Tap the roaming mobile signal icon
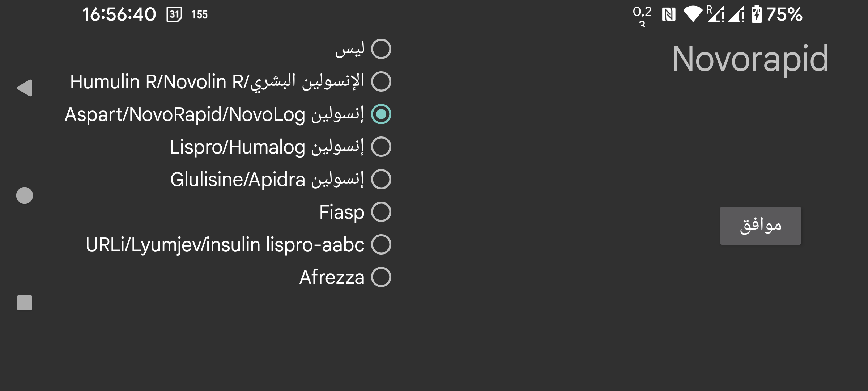 (x=715, y=14)
